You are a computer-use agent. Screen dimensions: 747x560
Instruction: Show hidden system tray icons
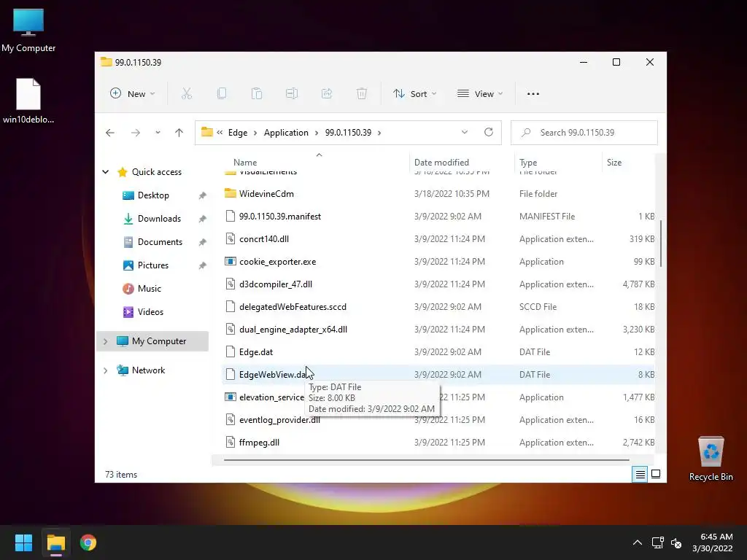tap(638, 542)
